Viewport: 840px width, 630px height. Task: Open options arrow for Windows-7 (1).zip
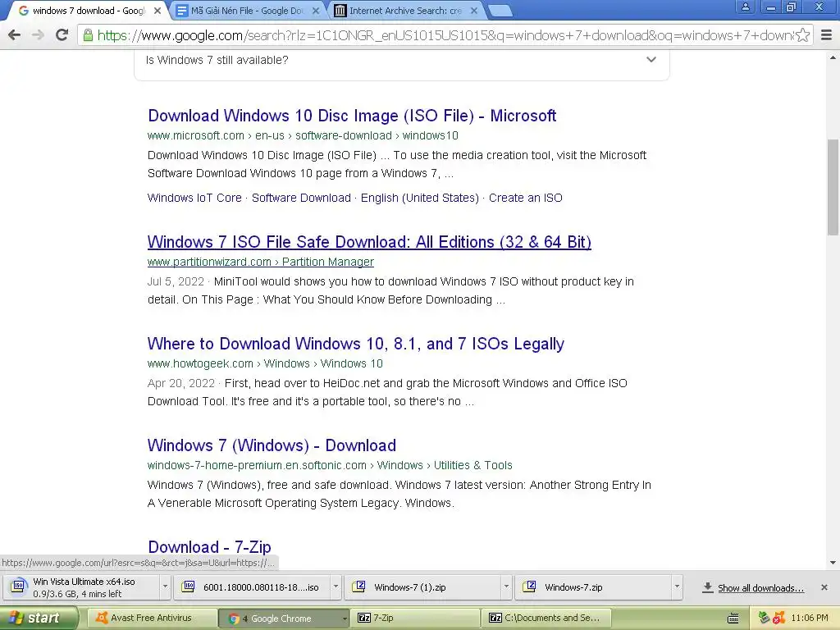[x=506, y=587]
